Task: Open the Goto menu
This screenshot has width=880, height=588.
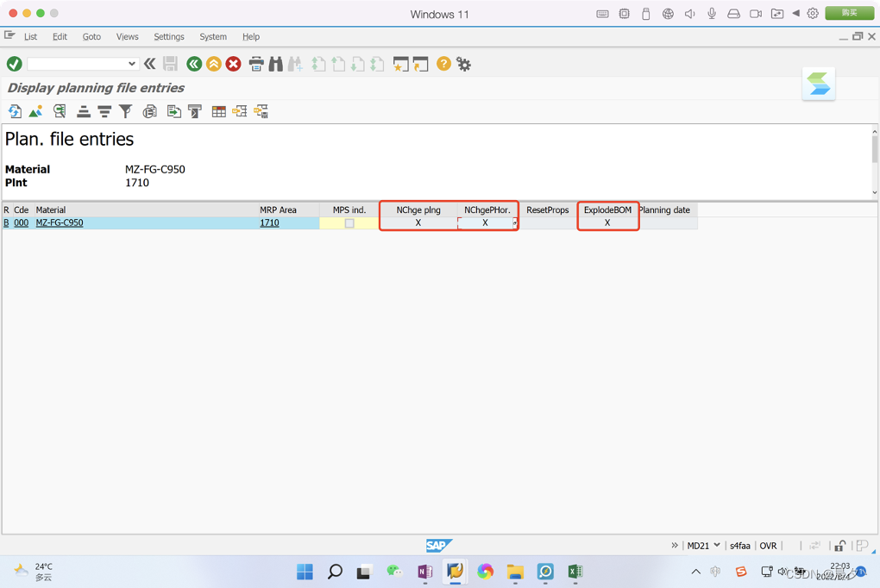Action: [91, 36]
